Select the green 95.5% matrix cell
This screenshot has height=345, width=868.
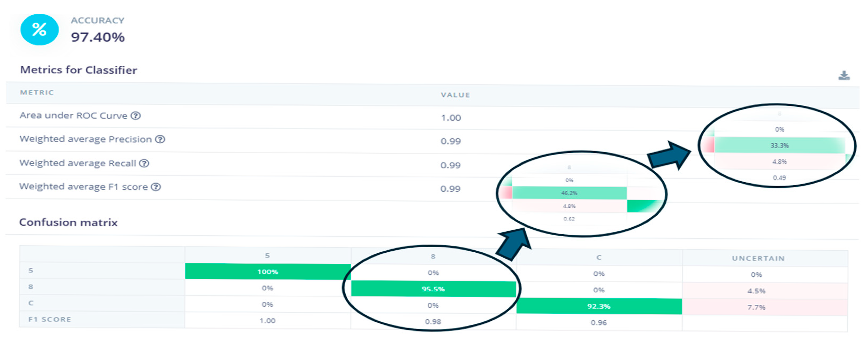pos(433,289)
